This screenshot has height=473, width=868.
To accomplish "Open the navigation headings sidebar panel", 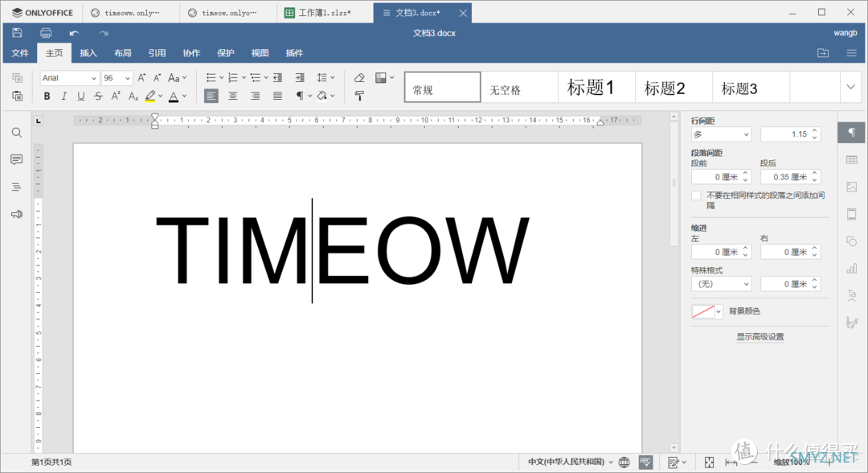I will pos(17,187).
